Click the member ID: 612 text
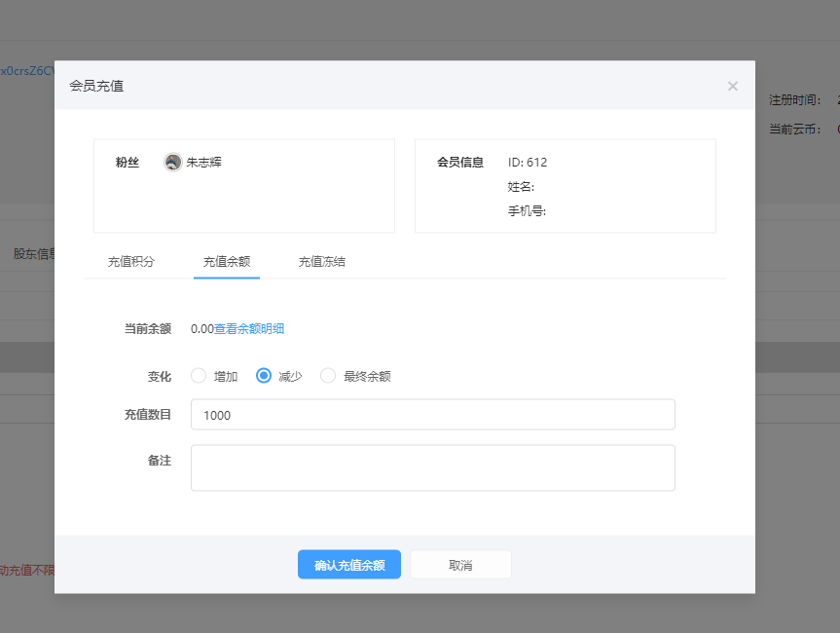840x633 pixels. point(528,163)
